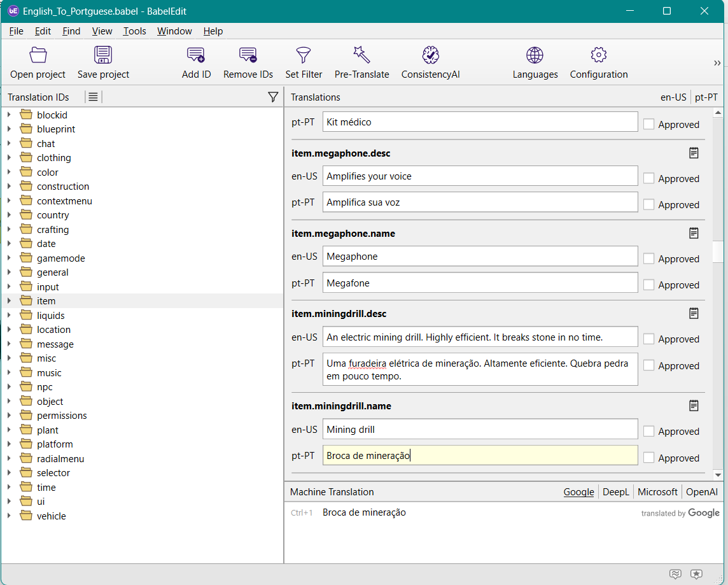Click the Add ID toolbar icon

coord(196,55)
